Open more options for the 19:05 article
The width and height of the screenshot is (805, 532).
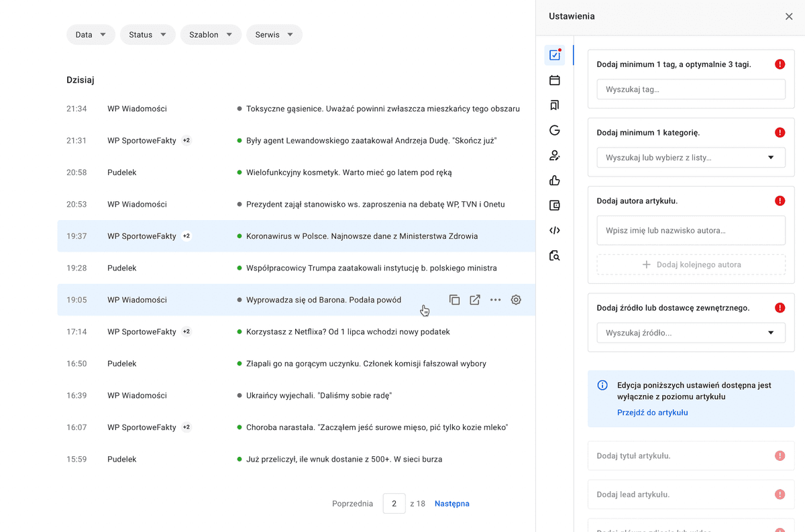coord(495,300)
